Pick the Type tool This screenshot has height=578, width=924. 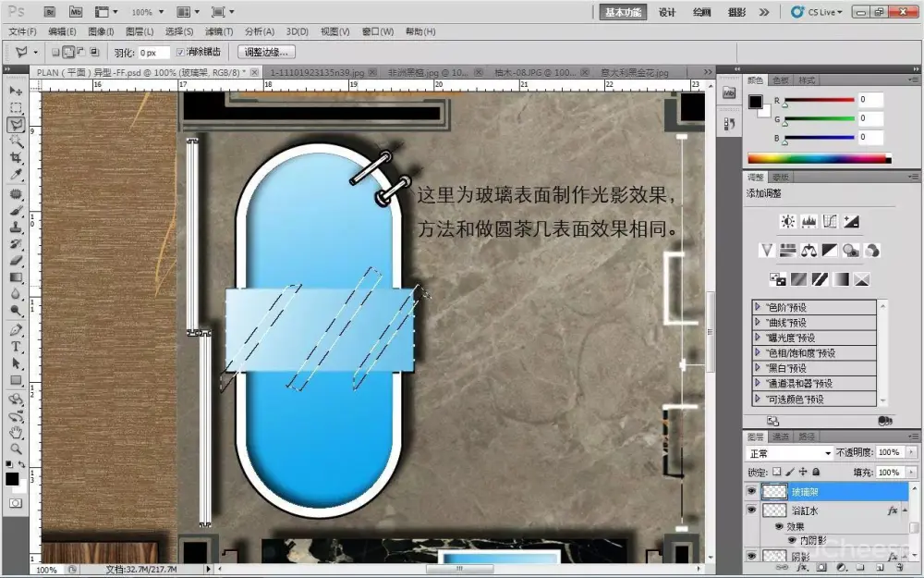coord(16,346)
